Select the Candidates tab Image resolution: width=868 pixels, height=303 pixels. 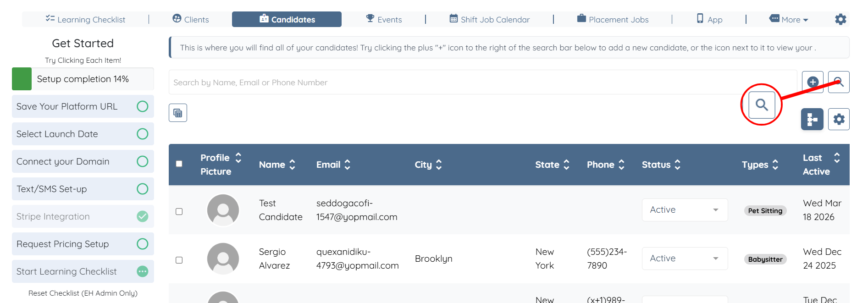point(287,19)
